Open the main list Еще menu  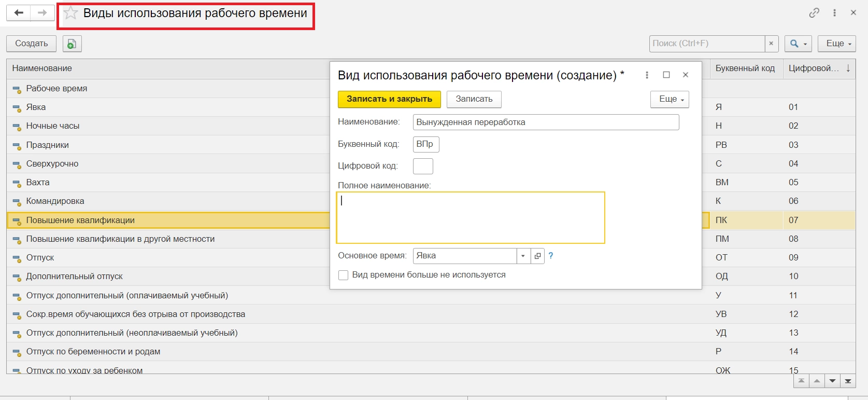[836, 44]
